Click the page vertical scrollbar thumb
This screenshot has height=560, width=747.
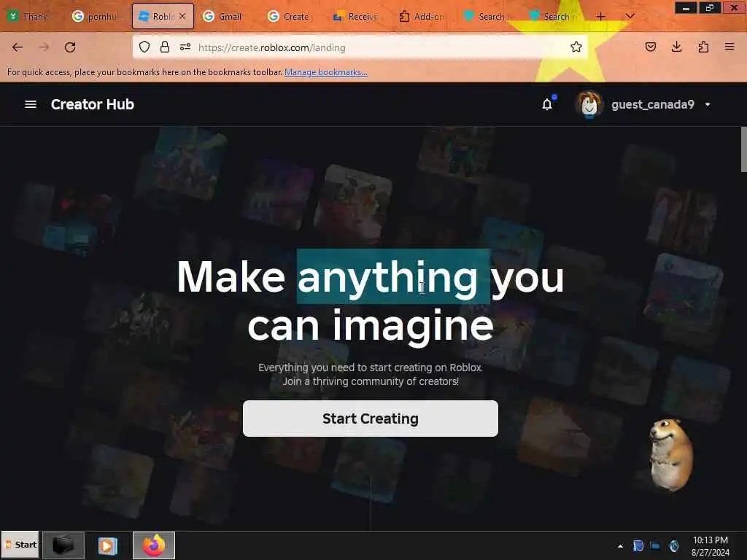pyautogui.click(x=743, y=149)
